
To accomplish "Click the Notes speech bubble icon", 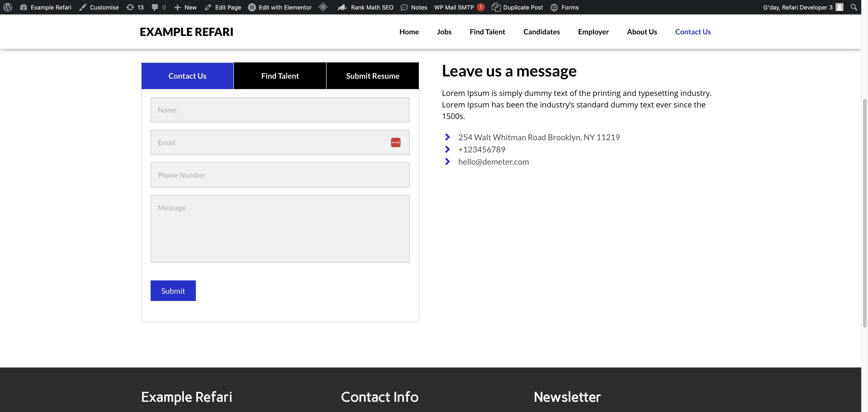I will (404, 7).
